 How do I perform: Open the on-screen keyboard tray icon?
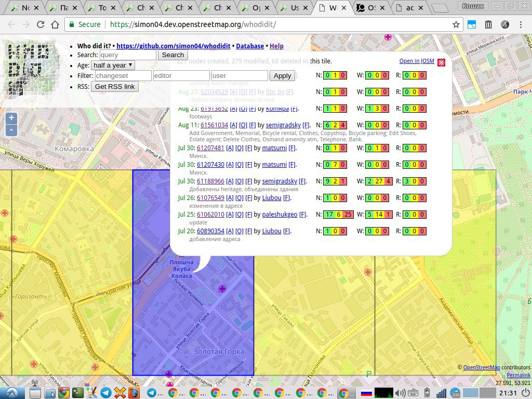point(413,393)
